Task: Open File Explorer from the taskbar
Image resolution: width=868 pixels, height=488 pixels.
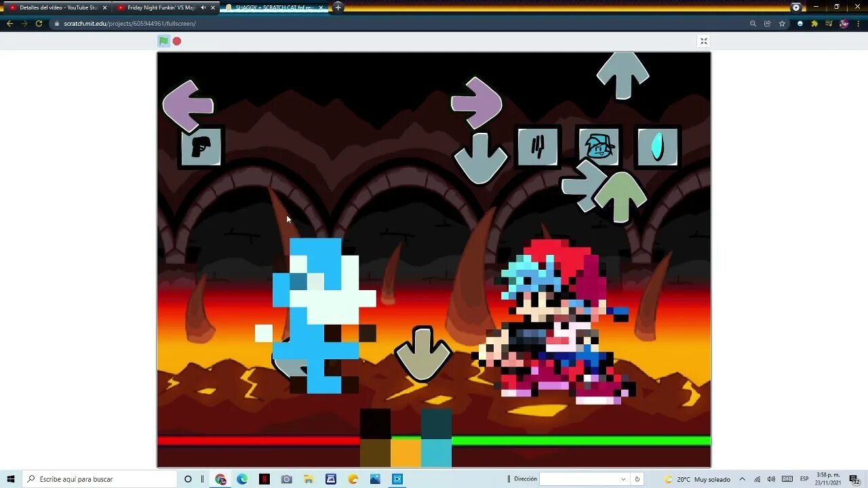Action: 309,479
